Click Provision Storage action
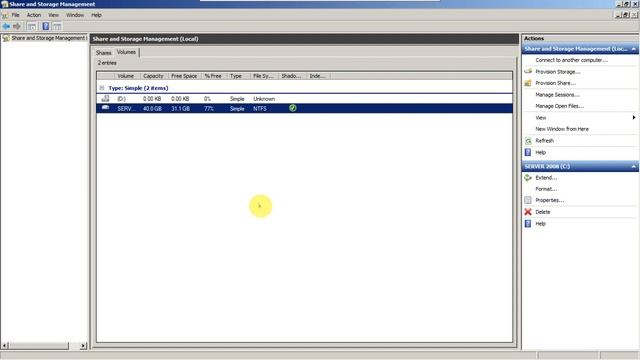The image size is (640, 360). click(558, 71)
